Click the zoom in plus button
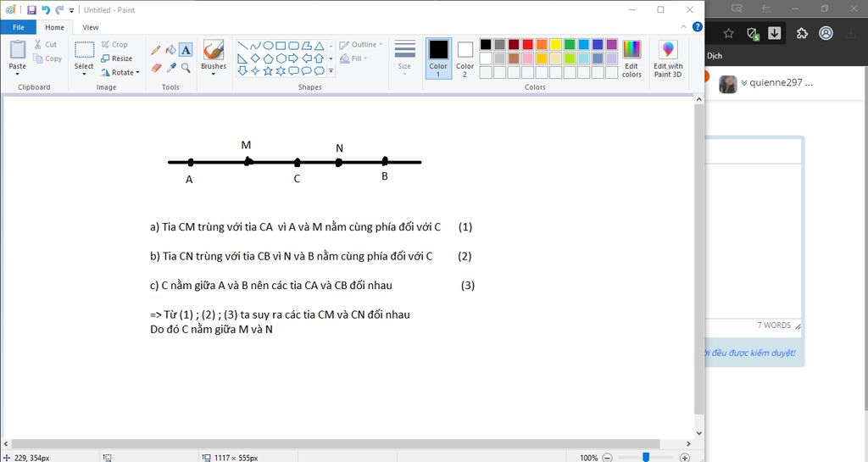The height and width of the screenshot is (462, 868). tap(685, 458)
